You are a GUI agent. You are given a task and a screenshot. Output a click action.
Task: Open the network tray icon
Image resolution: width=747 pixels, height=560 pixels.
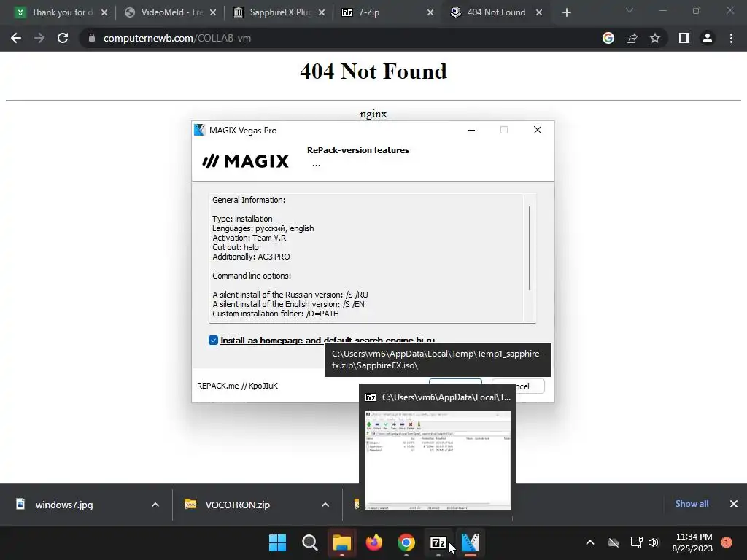[636, 542]
